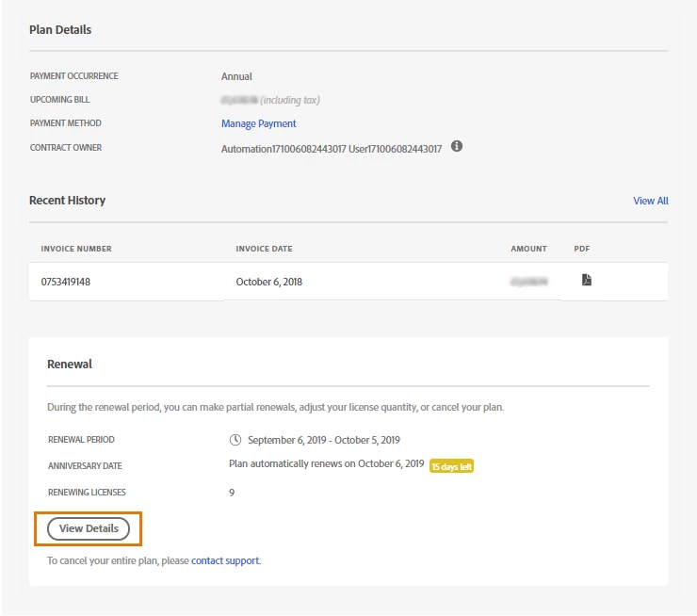Select invoice number 0753419148

point(66,282)
